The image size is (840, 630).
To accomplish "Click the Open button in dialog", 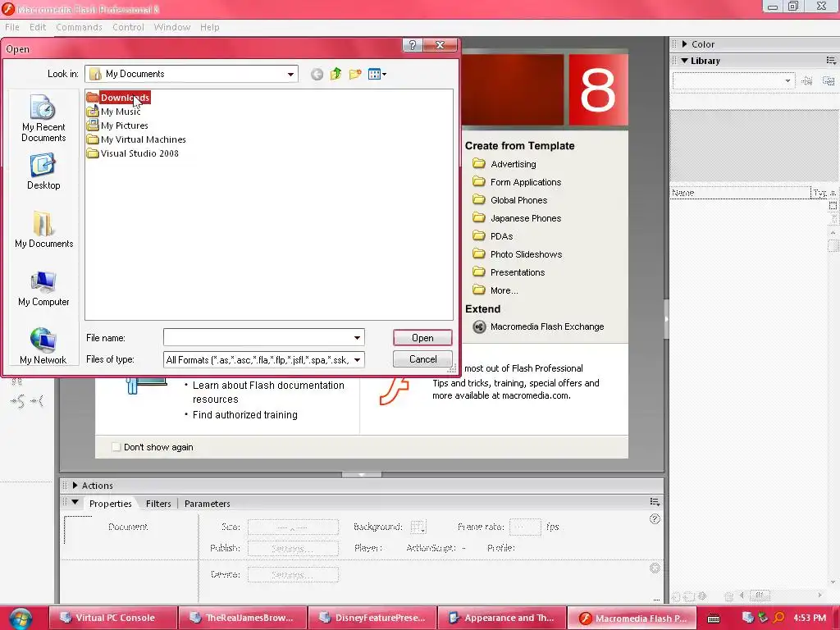I will coord(422,337).
